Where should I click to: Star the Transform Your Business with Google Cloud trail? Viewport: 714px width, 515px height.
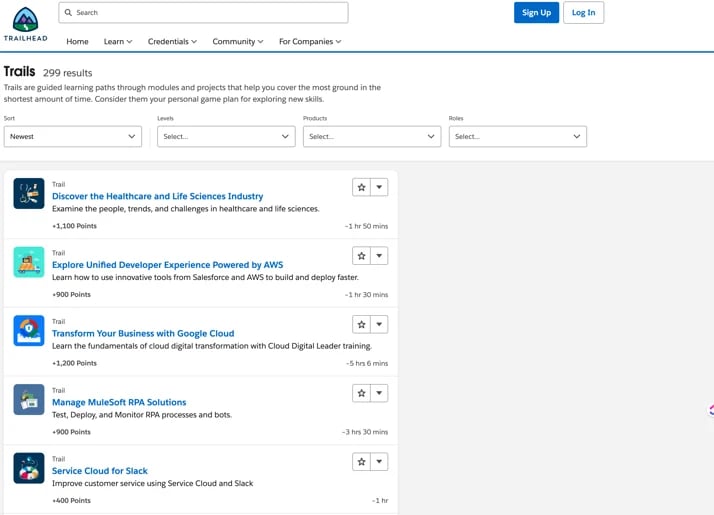click(361, 324)
